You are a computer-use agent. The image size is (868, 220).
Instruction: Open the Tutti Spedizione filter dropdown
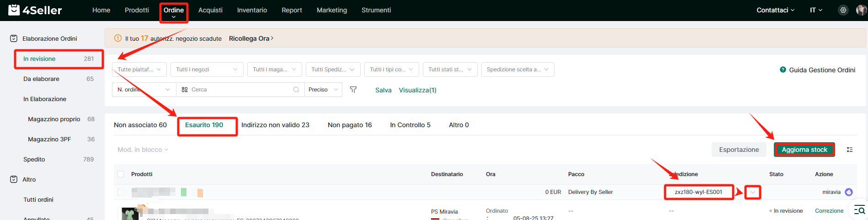coord(333,70)
